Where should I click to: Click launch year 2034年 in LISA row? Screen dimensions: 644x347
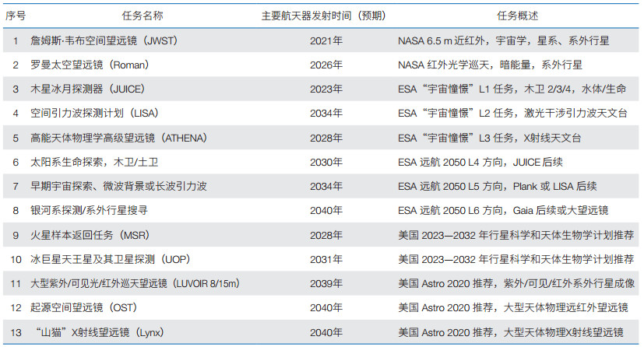point(326,114)
